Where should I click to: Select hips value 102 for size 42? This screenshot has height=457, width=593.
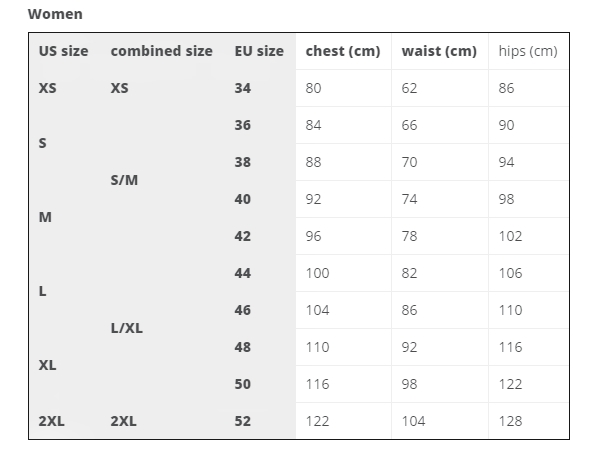510,236
